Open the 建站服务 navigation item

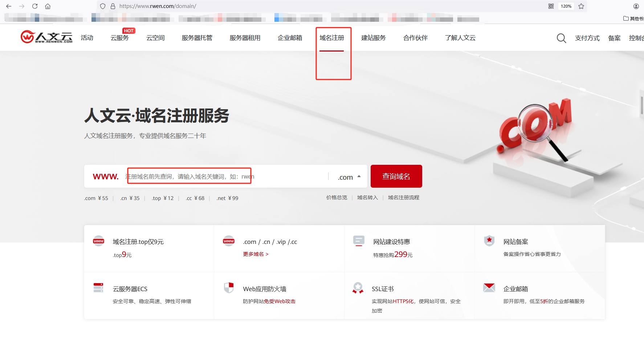point(374,38)
